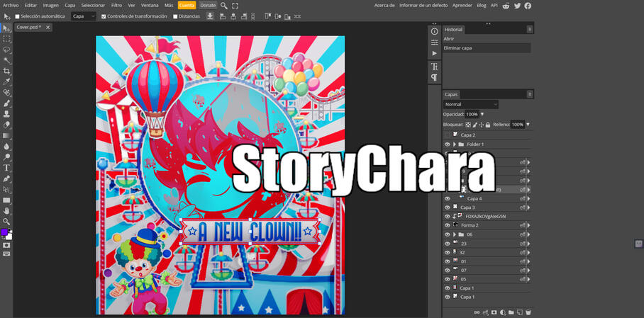Hide the Forma 2 layer
The height and width of the screenshot is (318, 644).
pos(447,225)
